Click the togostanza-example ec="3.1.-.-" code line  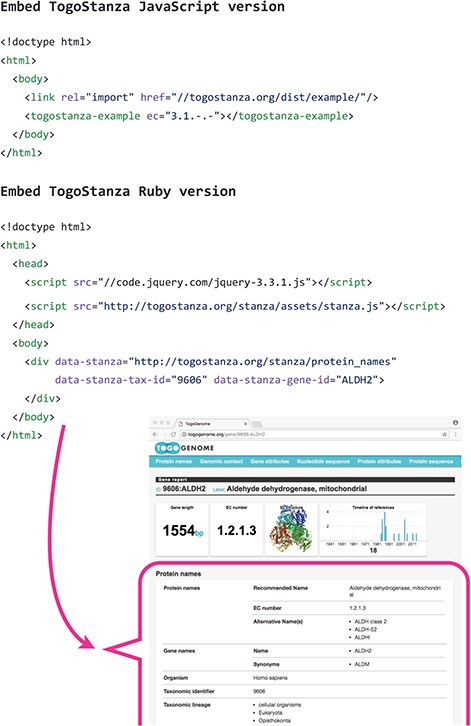[x=189, y=116]
